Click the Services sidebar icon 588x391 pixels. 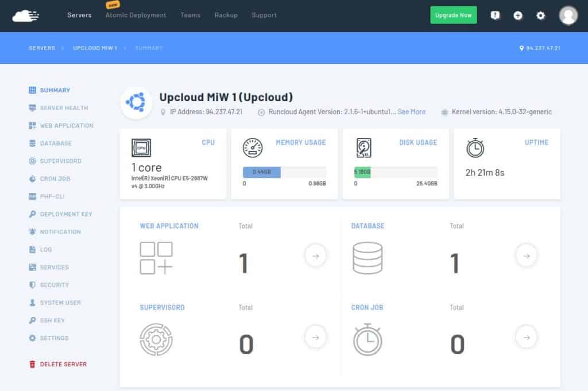coord(33,268)
